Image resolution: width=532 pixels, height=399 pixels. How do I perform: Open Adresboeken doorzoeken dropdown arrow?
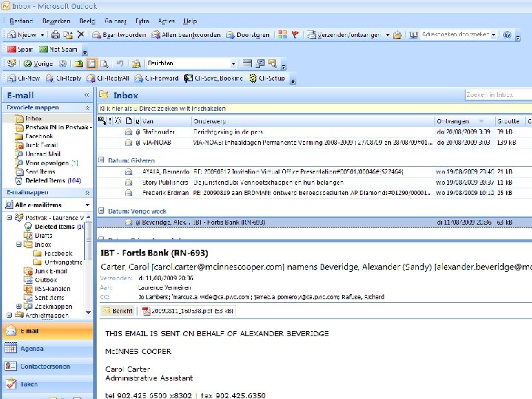click(494, 35)
